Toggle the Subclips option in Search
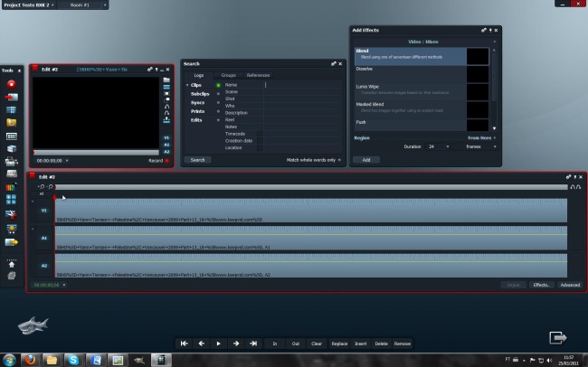588x367 pixels. (x=218, y=94)
